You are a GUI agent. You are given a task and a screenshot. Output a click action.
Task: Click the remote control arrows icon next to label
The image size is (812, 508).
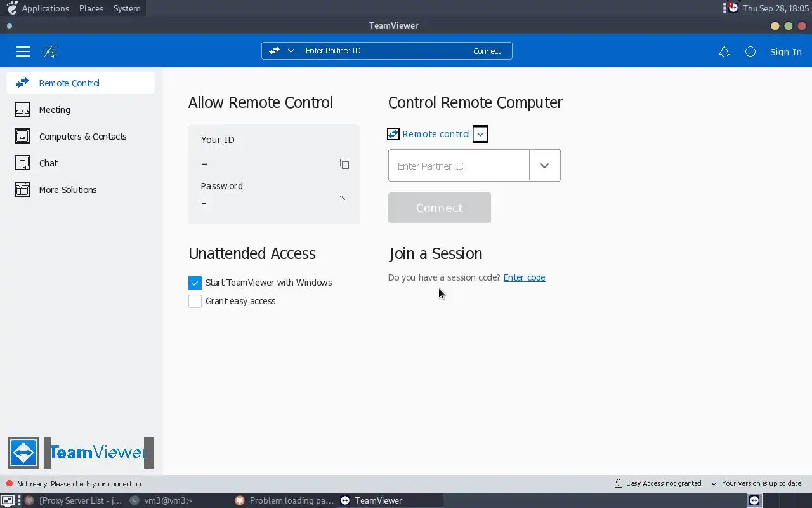(393, 134)
